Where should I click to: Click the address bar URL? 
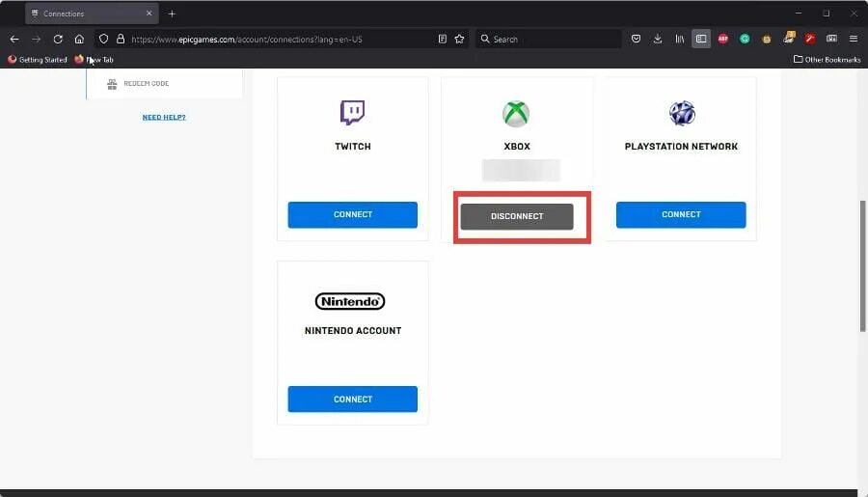coord(247,40)
